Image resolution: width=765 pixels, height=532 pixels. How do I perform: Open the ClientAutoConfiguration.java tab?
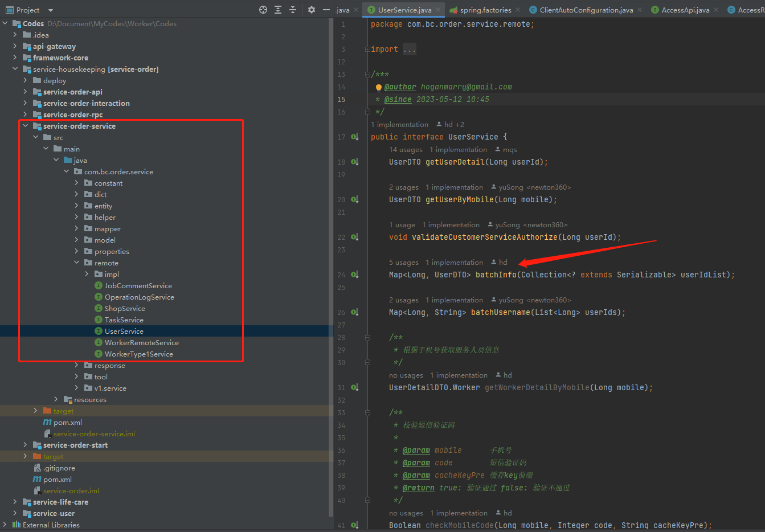tap(586, 10)
